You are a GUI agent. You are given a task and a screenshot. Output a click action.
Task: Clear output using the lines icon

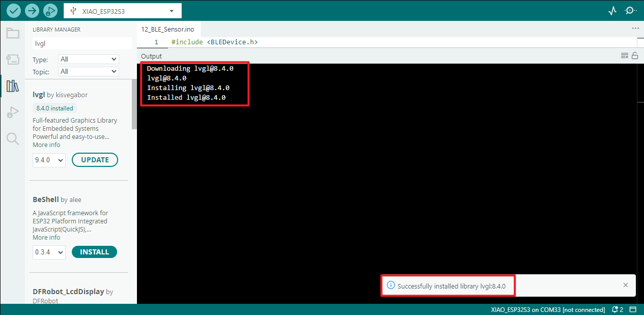[624, 56]
